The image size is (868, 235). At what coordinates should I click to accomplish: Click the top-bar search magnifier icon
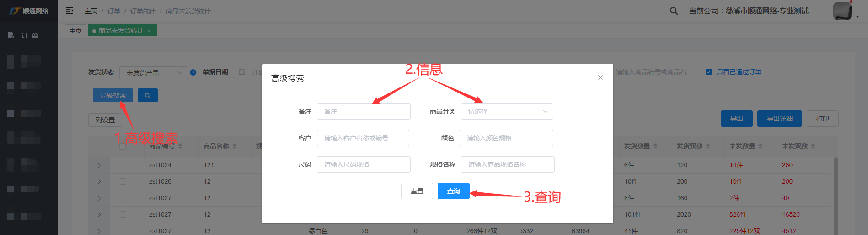point(674,11)
